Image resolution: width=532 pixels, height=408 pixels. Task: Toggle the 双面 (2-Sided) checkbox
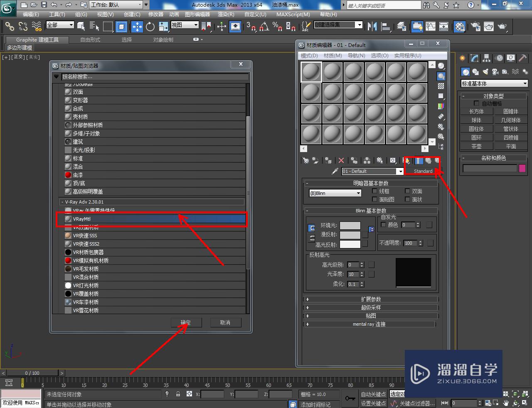pos(407,191)
